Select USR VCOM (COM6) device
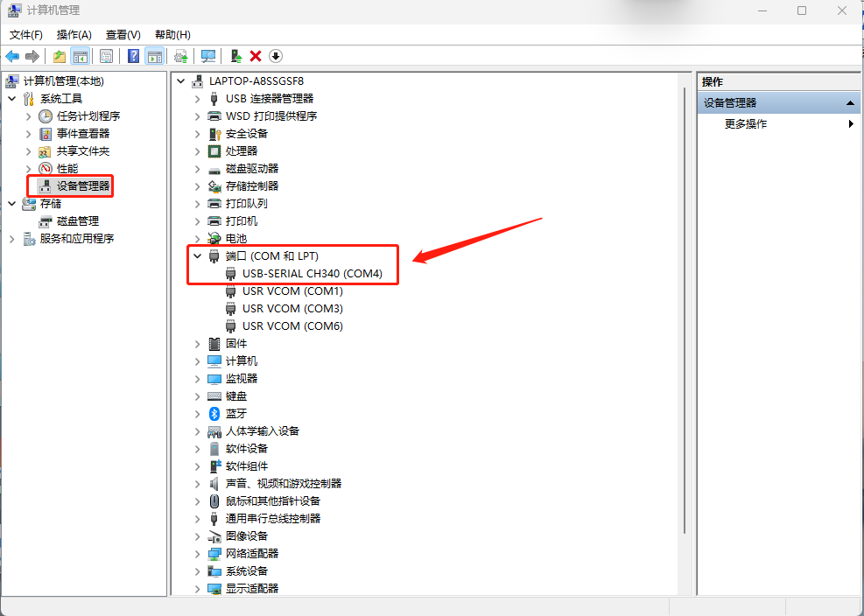This screenshot has height=616, width=864. 292,326
